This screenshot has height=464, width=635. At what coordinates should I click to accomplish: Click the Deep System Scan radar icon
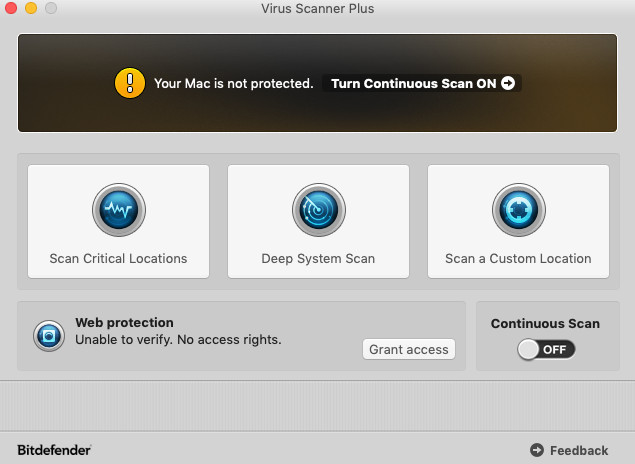pyautogui.click(x=318, y=210)
